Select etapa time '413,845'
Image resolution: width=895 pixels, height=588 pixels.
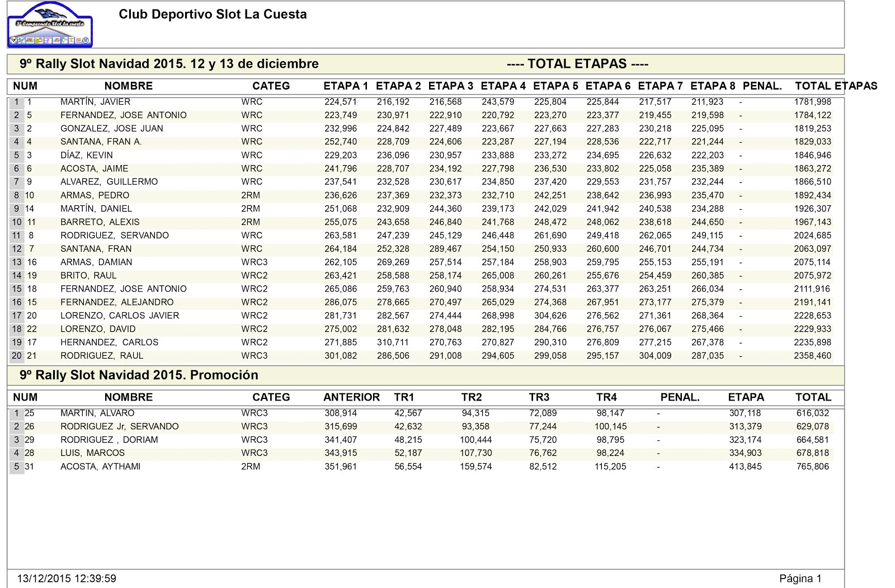[745, 467]
